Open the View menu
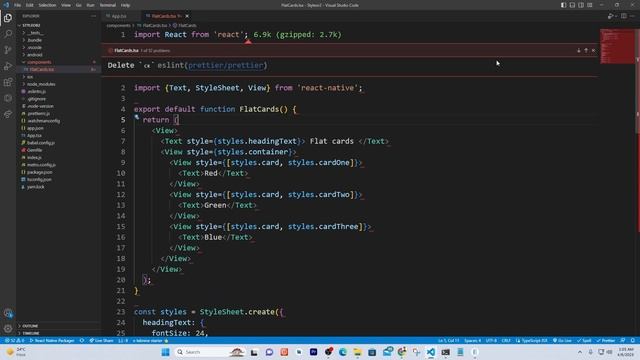The image size is (640, 360). pyautogui.click(x=66, y=5)
